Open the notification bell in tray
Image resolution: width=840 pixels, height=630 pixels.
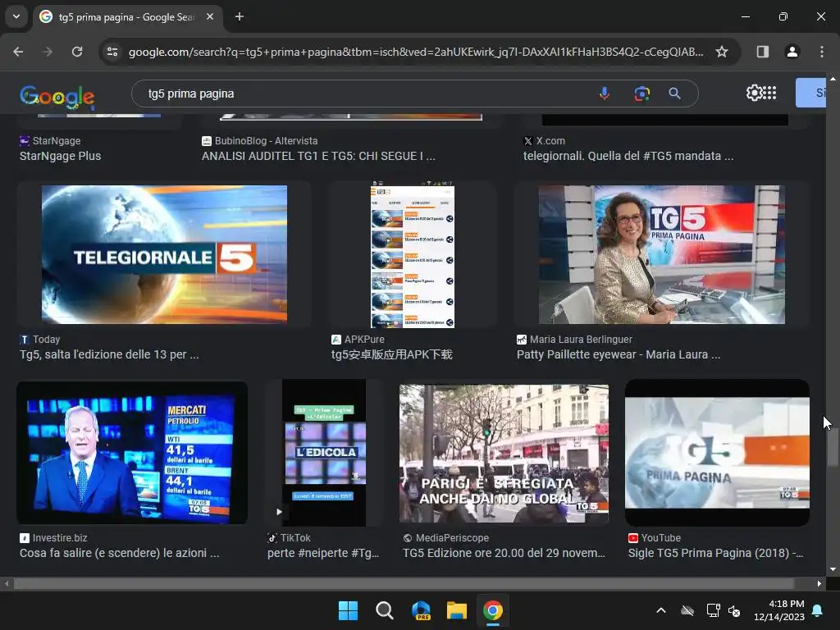point(818,610)
